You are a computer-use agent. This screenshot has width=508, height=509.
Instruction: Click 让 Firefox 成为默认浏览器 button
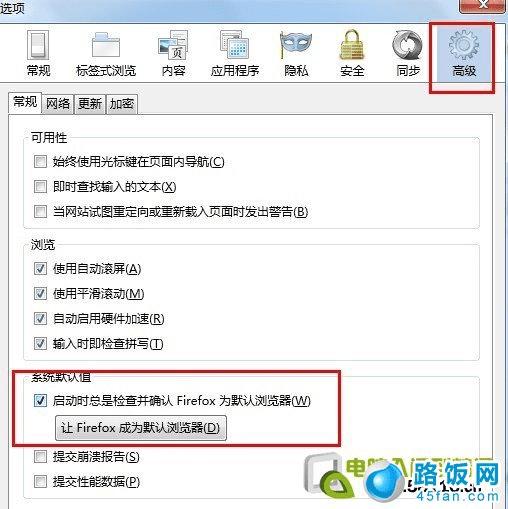[141, 428]
